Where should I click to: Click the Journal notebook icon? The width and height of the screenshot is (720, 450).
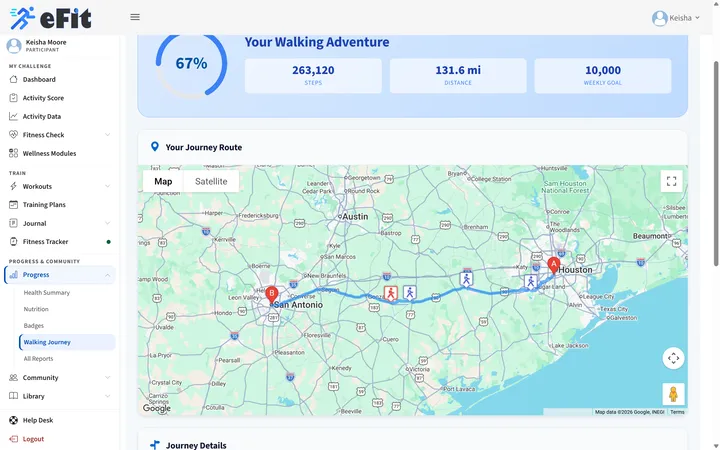13,223
